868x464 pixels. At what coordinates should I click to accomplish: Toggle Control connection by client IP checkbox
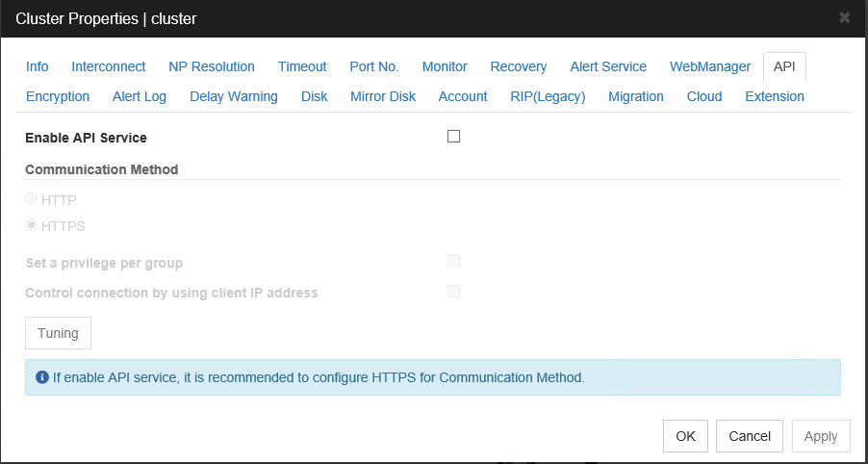tap(453, 292)
